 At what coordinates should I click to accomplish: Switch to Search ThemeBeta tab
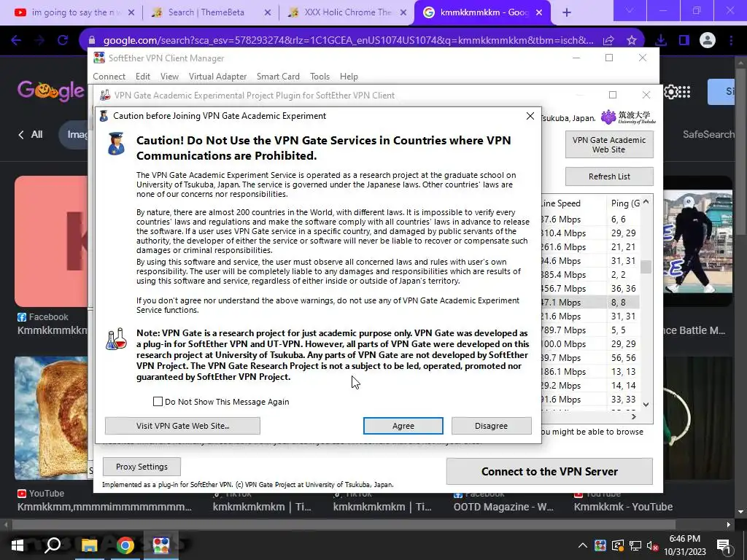tap(211, 12)
